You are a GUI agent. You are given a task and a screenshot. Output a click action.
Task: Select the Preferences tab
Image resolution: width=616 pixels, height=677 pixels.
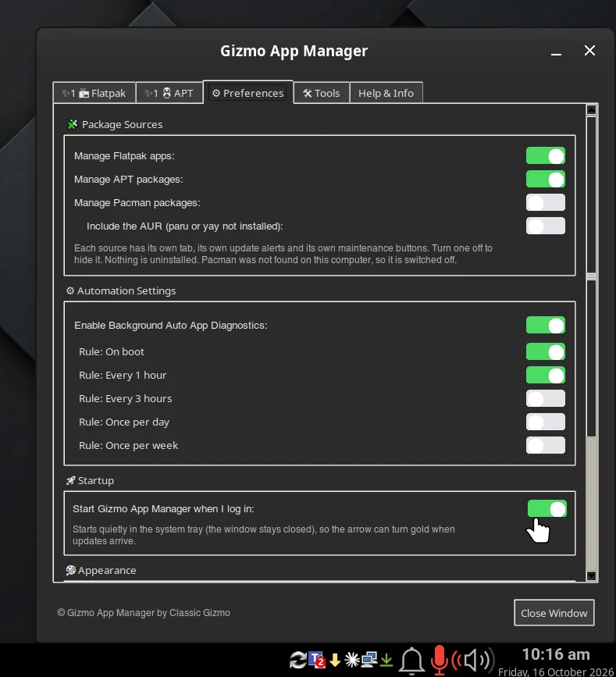(247, 93)
